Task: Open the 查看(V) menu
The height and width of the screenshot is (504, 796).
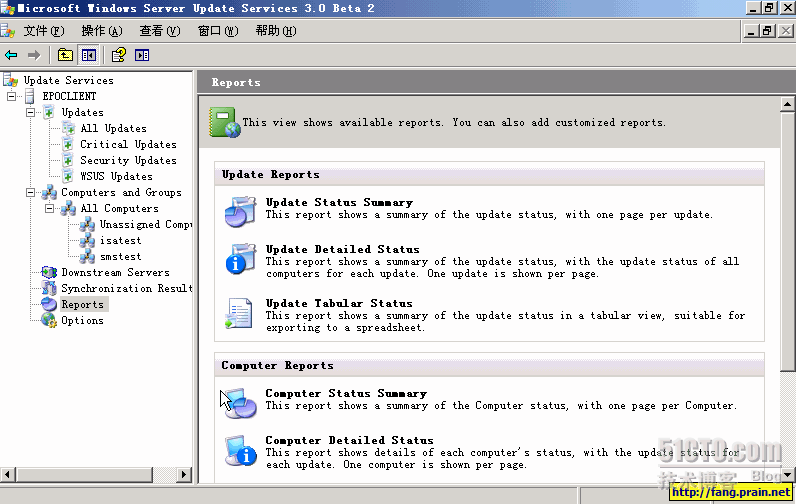Action: point(160,31)
